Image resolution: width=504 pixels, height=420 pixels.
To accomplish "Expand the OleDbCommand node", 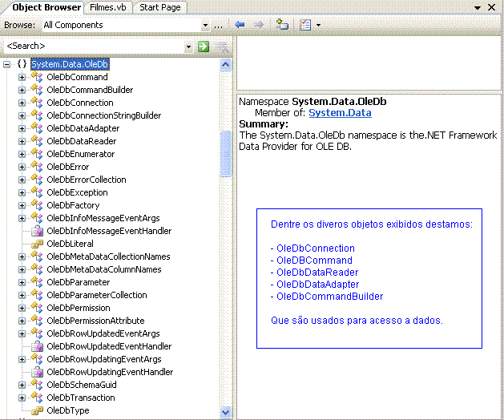I will [x=22, y=78].
